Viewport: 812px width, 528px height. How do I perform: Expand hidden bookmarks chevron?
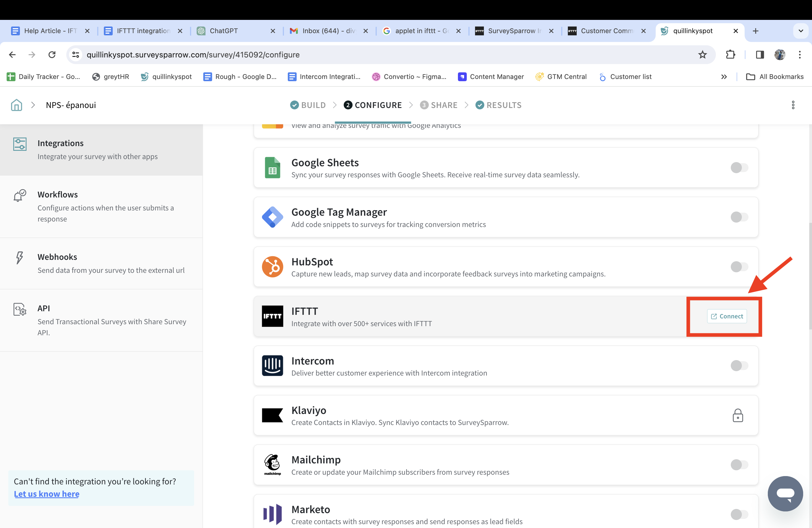pos(724,77)
